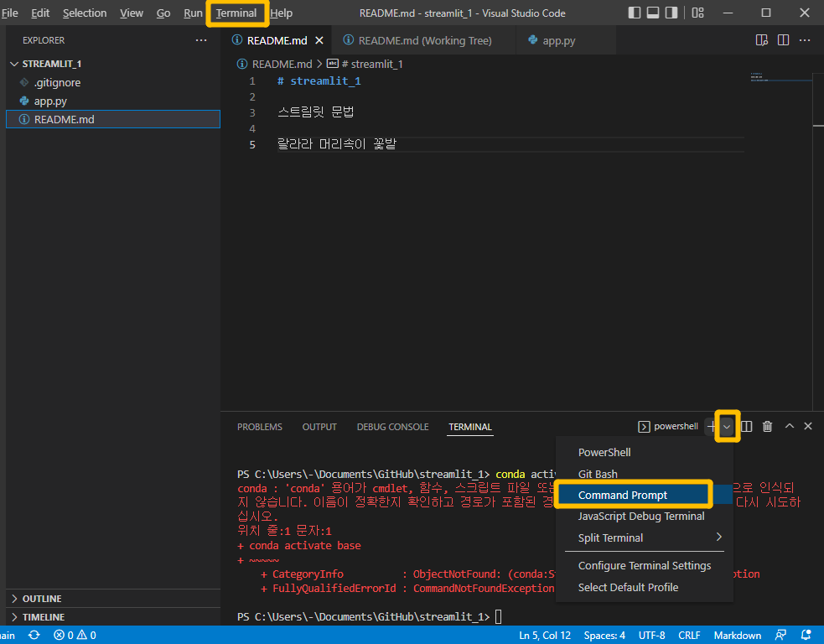Open terminal launch profile dropdown arrow

727,426
